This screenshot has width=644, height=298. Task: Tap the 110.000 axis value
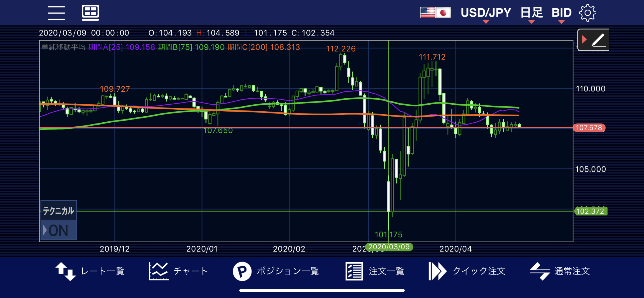click(590, 89)
